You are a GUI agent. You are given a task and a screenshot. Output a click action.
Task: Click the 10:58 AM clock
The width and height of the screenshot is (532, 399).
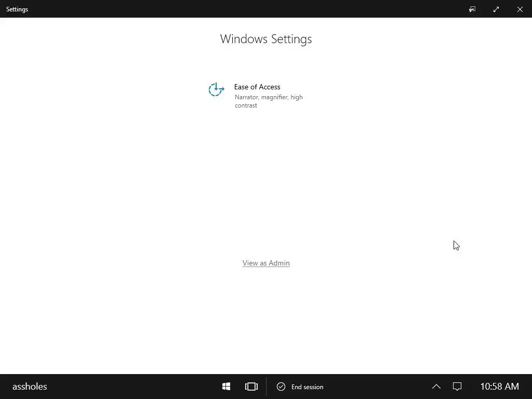(499, 387)
